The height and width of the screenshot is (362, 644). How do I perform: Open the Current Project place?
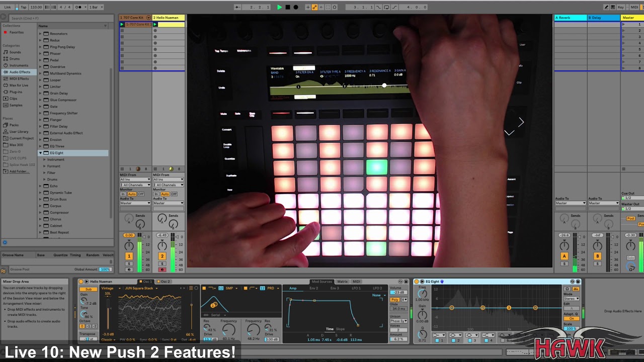point(21,138)
